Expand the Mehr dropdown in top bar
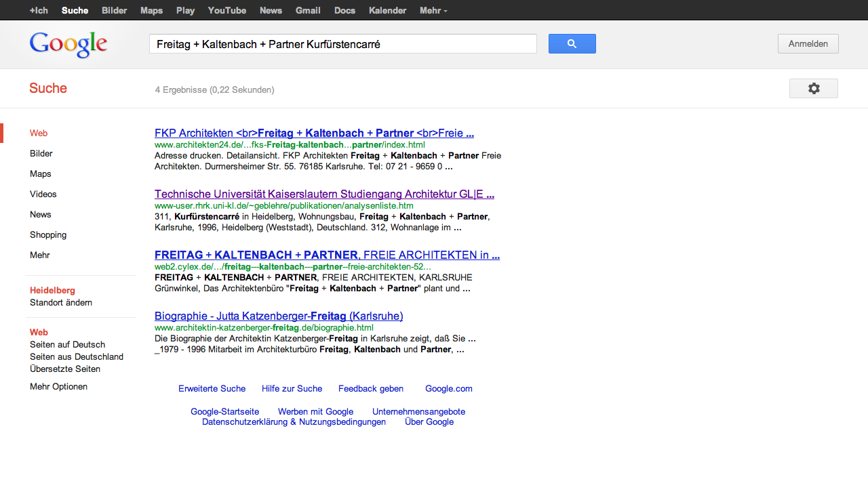868x500 pixels. [x=433, y=10]
